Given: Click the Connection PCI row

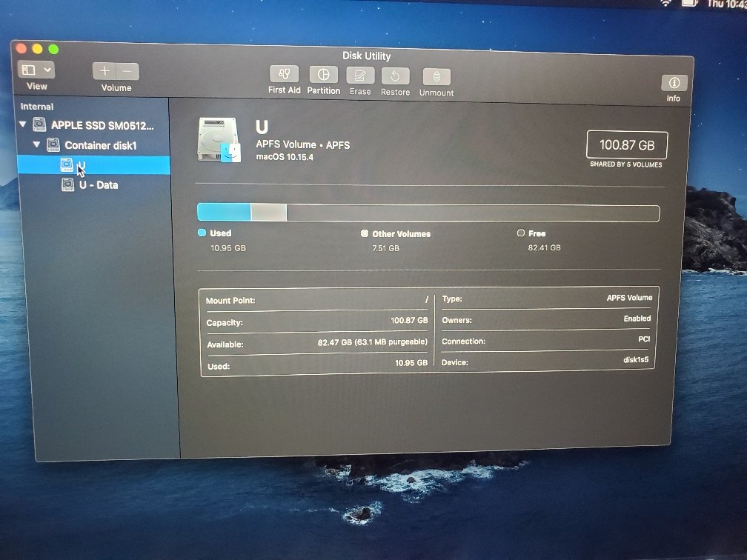Looking at the screenshot, I should pos(545,340).
